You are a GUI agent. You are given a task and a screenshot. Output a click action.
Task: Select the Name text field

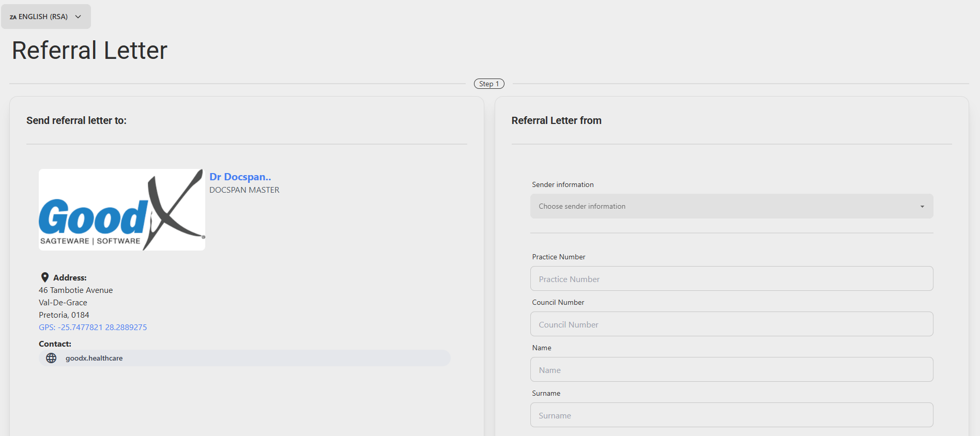click(x=731, y=370)
